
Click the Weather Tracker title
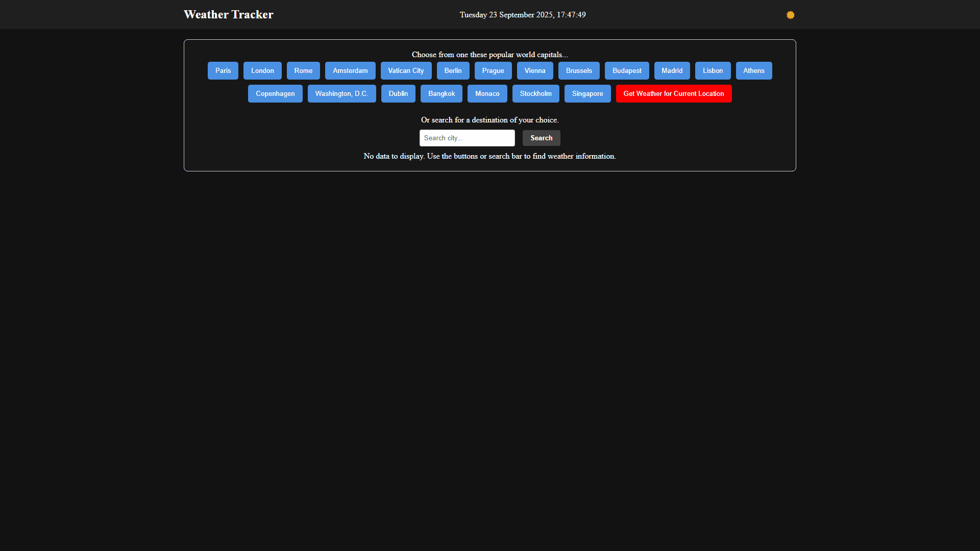coord(228,14)
